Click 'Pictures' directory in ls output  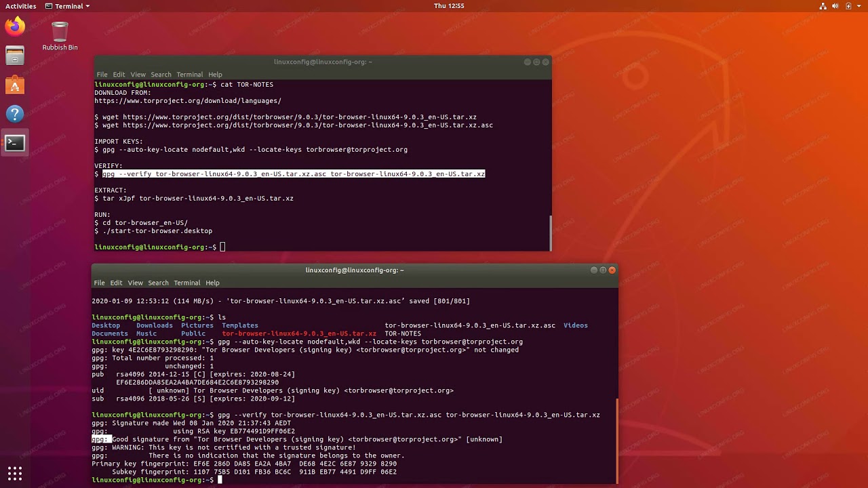(x=197, y=325)
